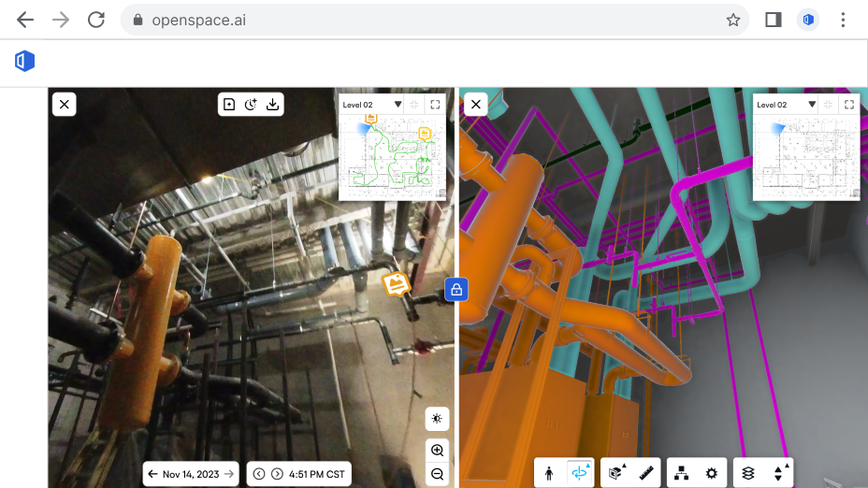The width and height of the screenshot is (868, 488).
Task: Click the brightness adjustment icon
Action: 437,418
